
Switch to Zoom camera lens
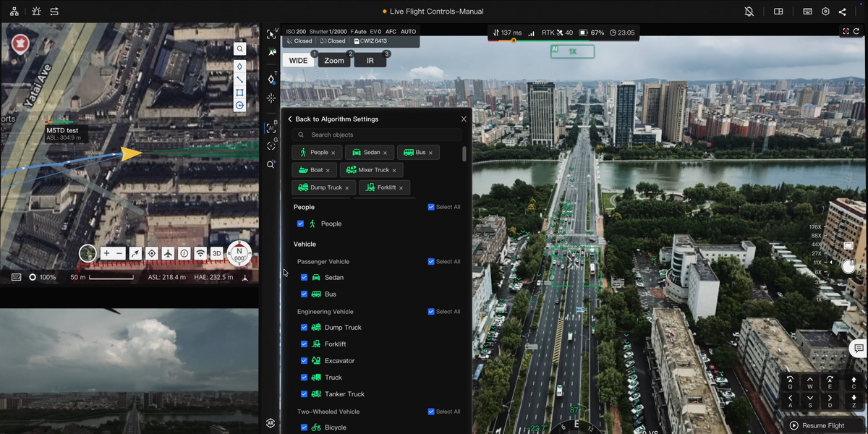click(334, 61)
